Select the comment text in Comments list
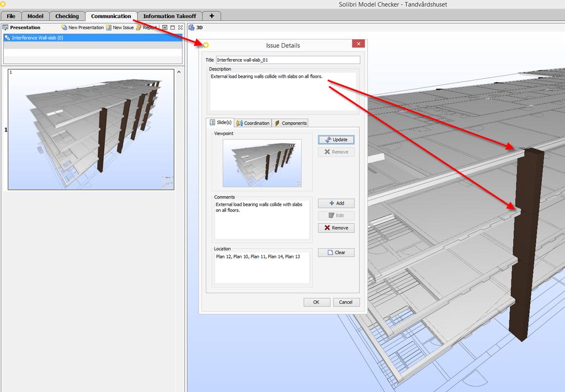Viewport: 565px width, 392px height. [259, 207]
